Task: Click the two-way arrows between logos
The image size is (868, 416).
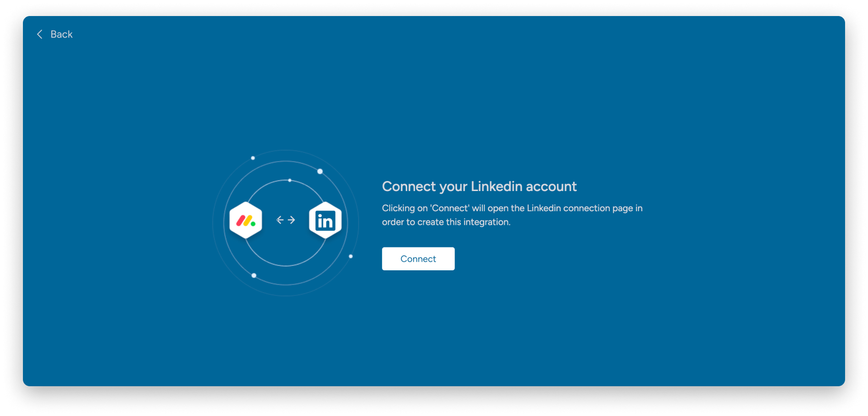Action: click(286, 220)
